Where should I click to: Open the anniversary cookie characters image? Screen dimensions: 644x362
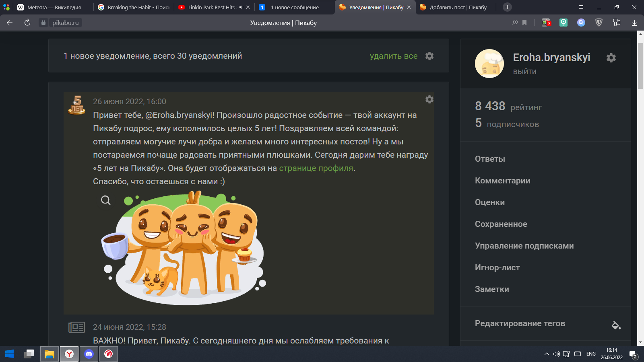[x=183, y=248]
